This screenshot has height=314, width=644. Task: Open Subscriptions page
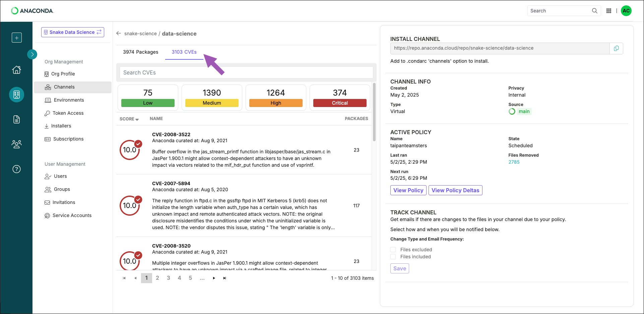(x=64, y=139)
